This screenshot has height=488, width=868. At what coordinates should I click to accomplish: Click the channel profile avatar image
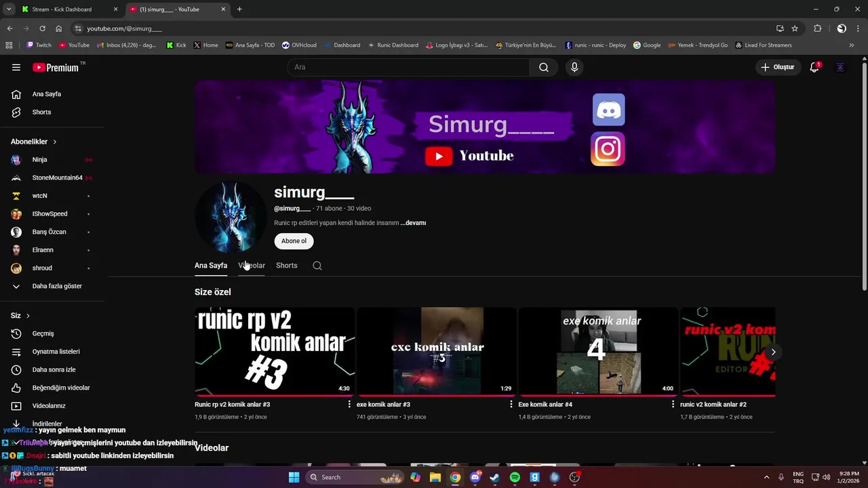click(231, 217)
